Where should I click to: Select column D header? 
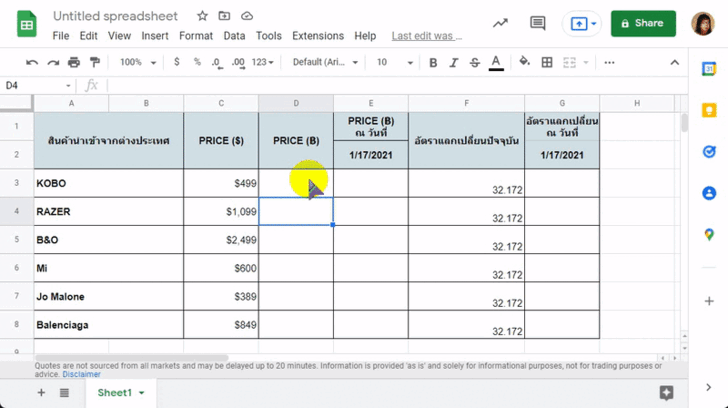pos(296,103)
